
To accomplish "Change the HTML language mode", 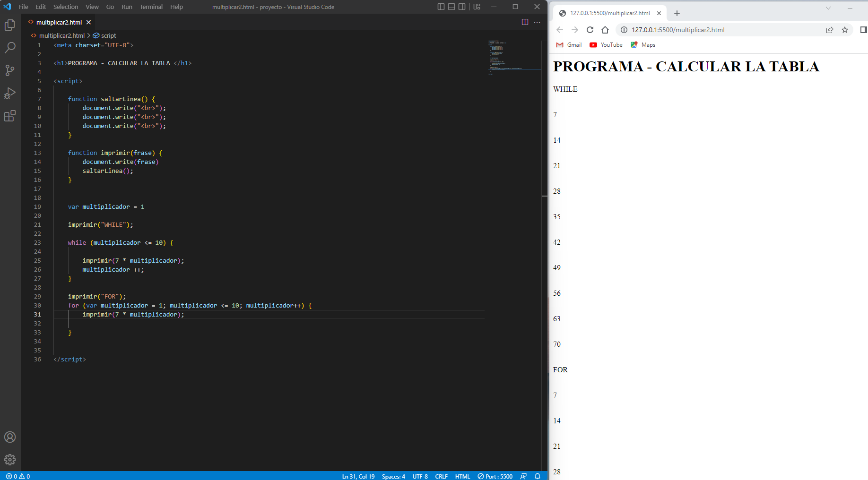I will pos(462,476).
